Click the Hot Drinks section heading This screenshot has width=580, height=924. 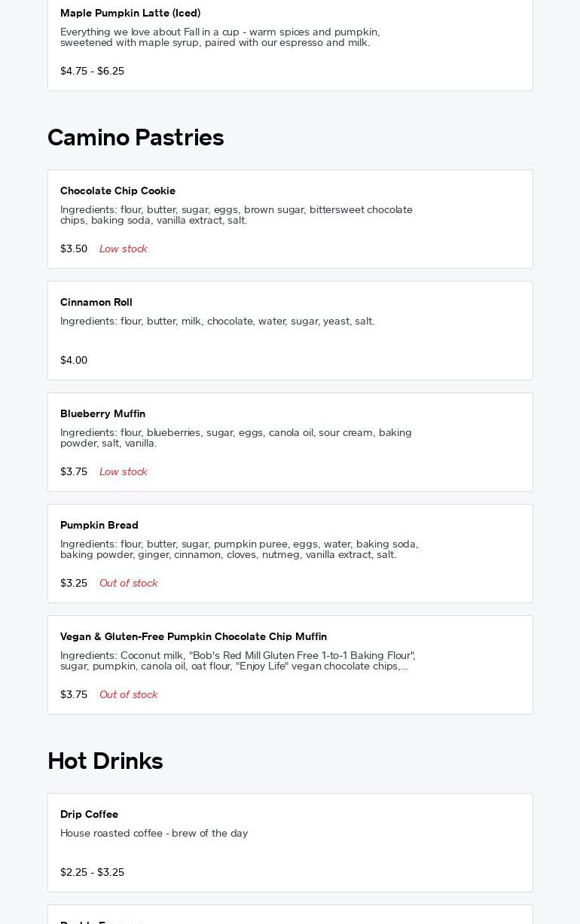105,761
